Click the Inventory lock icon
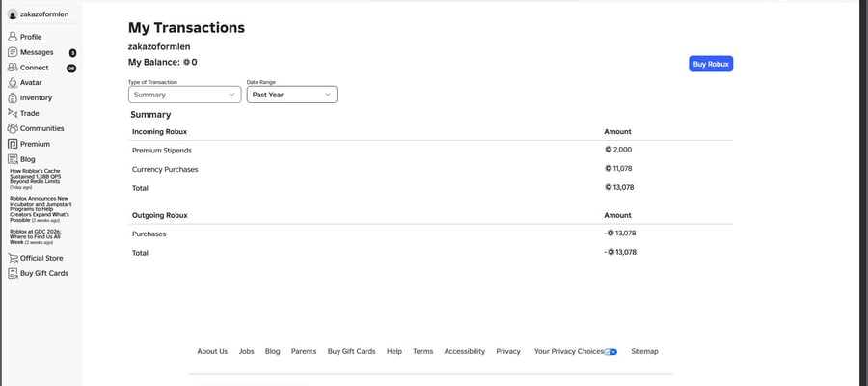868x386 pixels. (13, 98)
